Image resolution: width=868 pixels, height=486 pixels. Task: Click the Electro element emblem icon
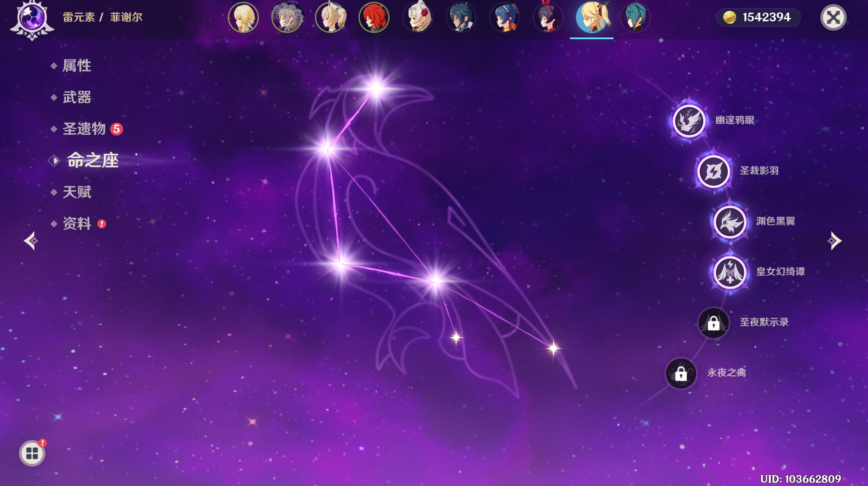coord(32,19)
